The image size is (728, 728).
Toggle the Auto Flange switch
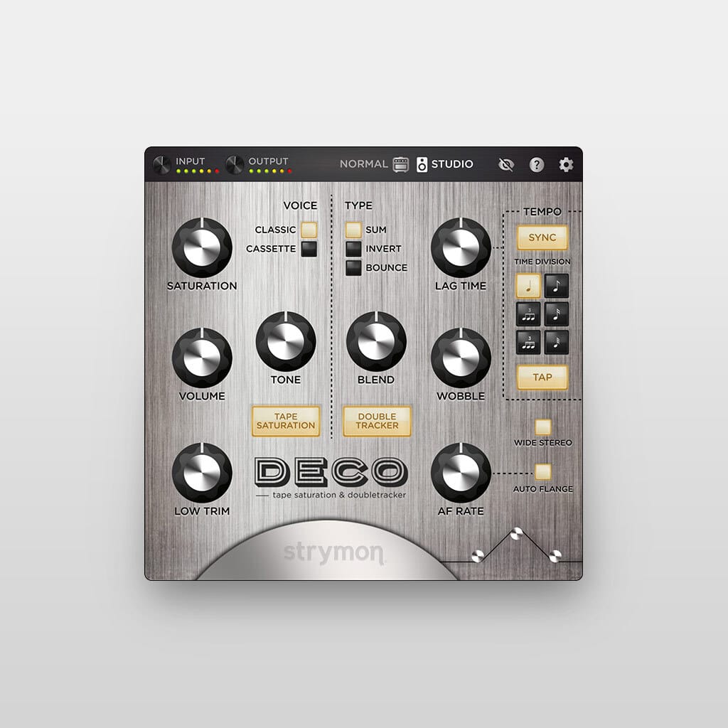[543, 471]
